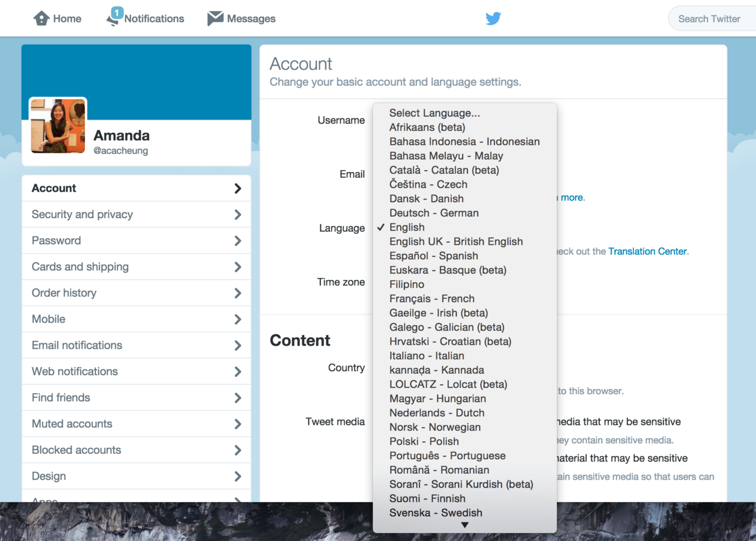Select Magyar - Hungarian language
The image size is (756, 541).
tap(465, 399)
